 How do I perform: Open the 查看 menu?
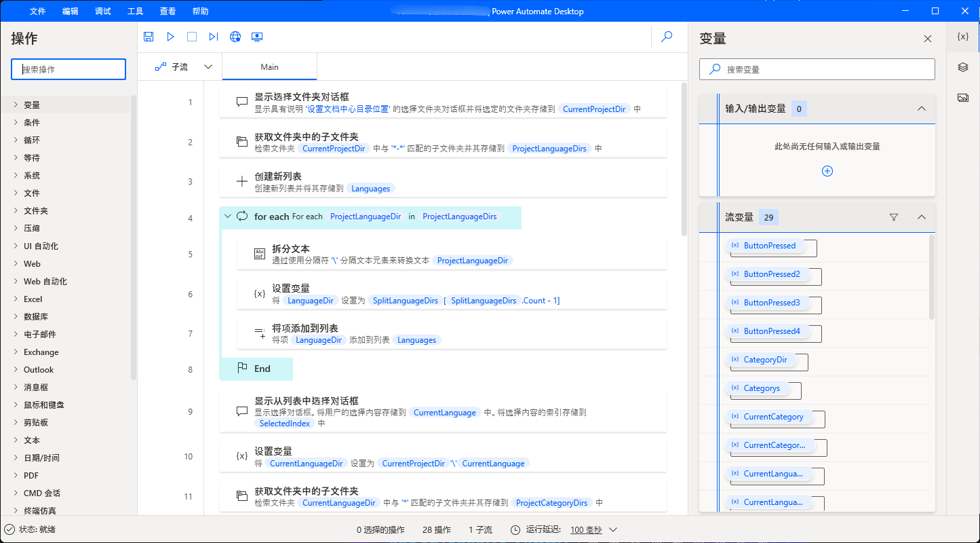click(x=168, y=12)
